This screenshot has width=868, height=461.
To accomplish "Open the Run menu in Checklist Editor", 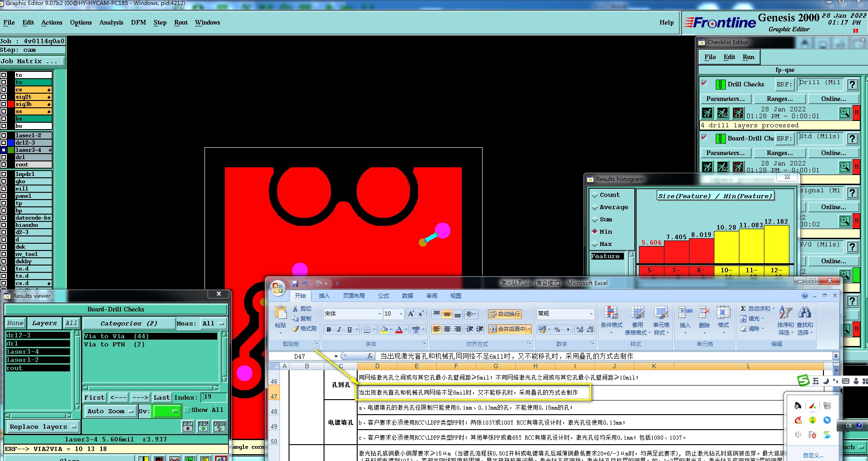I will click(748, 57).
